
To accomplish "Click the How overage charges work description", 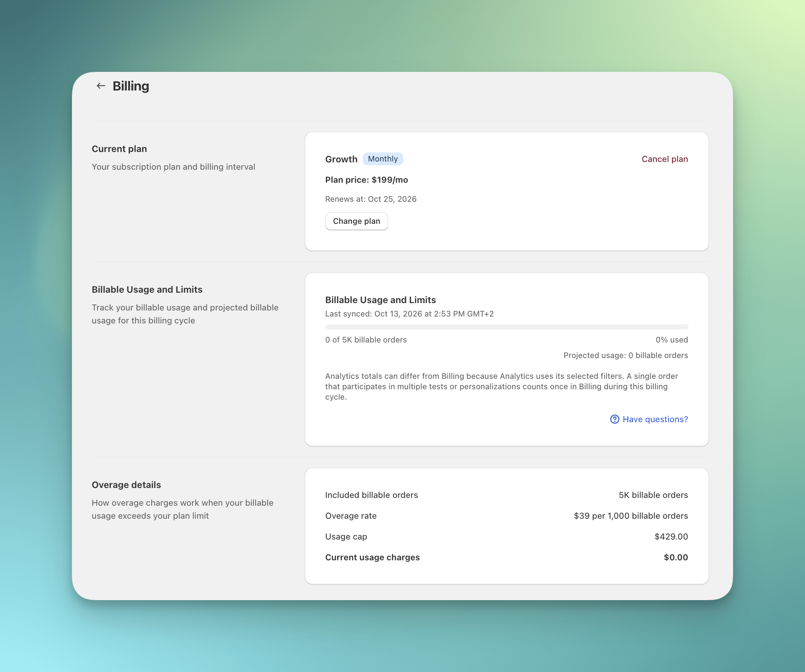I will click(x=182, y=509).
